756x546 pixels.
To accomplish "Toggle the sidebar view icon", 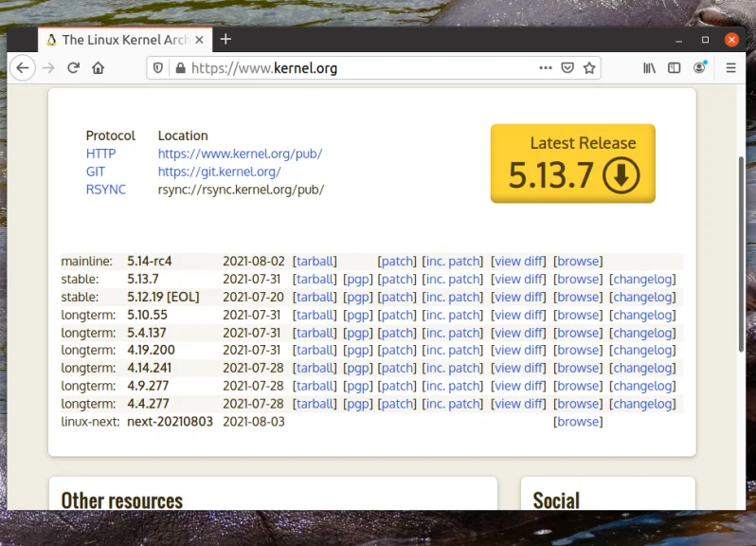I will click(674, 68).
